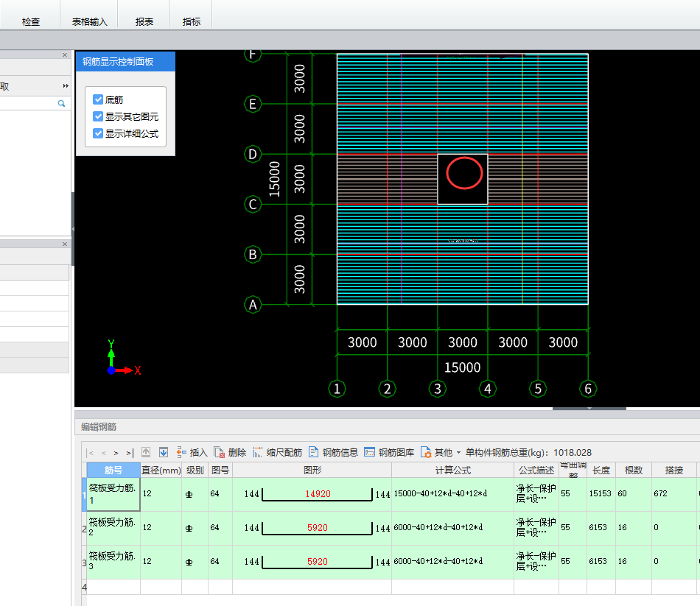Toggle the 底筋 checkbox
The image size is (700, 606).
click(x=98, y=99)
